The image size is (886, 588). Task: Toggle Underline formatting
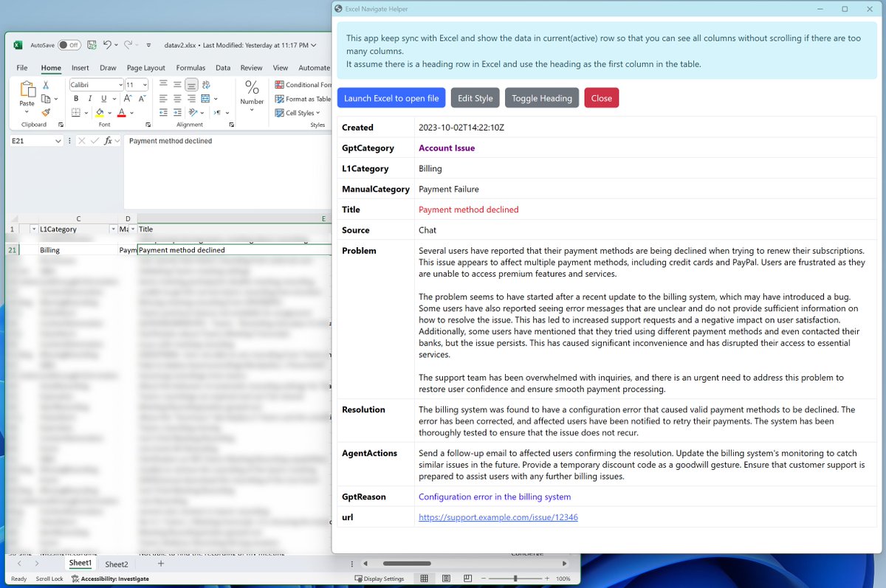click(103, 99)
